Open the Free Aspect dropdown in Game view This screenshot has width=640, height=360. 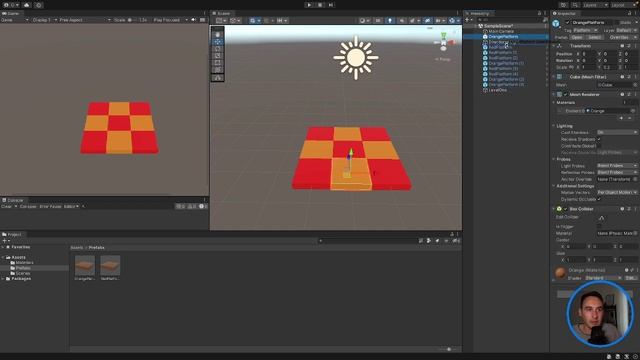[85, 20]
